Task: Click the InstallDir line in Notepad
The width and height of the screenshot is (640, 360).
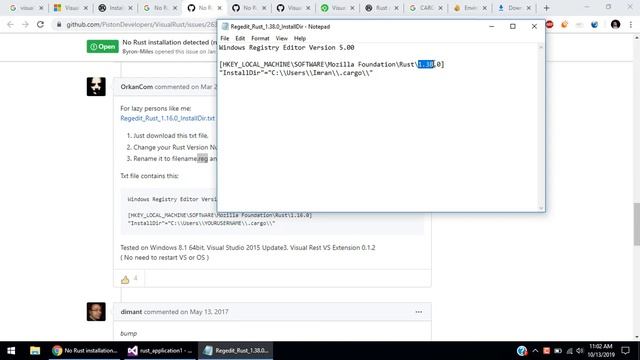Action: (296, 73)
